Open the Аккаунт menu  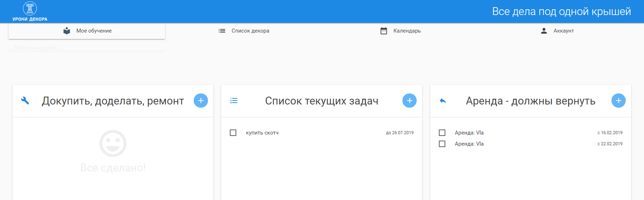click(563, 31)
